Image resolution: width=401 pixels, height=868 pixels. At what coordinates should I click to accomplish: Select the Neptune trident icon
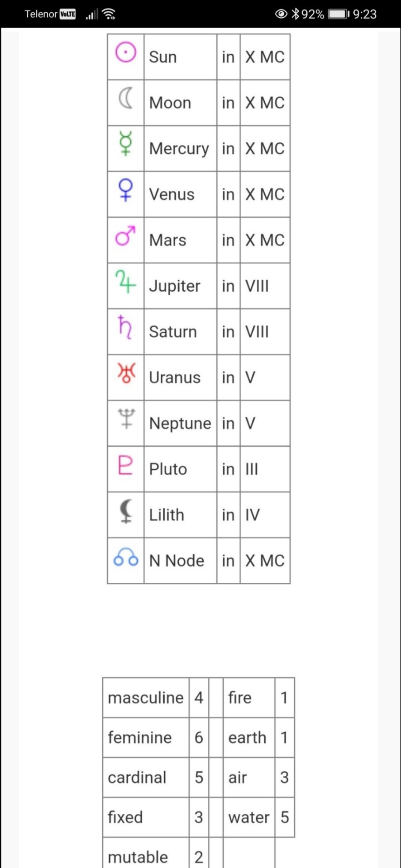click(x=126, y=418)
